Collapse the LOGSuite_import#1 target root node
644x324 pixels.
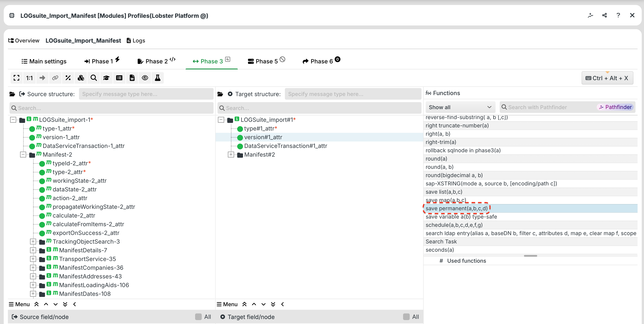221,120
